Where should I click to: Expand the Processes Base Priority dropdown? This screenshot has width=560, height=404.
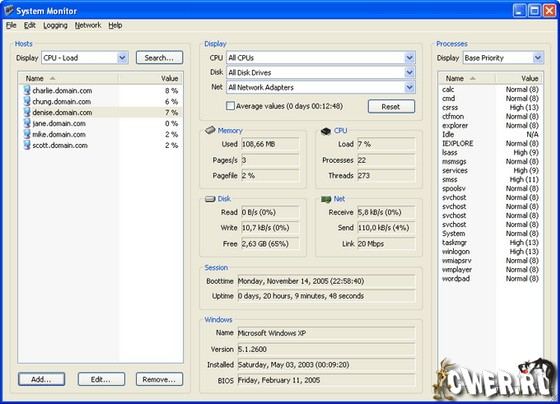tap(538, 58)
